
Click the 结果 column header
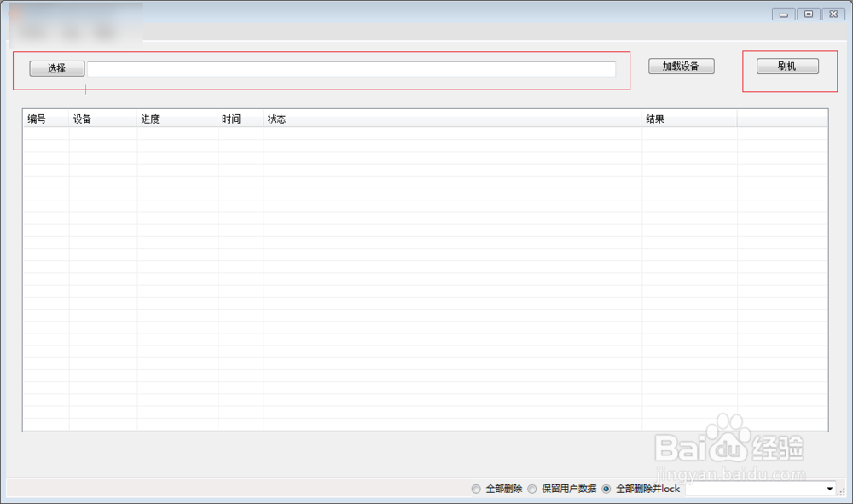tap(654, 119)
